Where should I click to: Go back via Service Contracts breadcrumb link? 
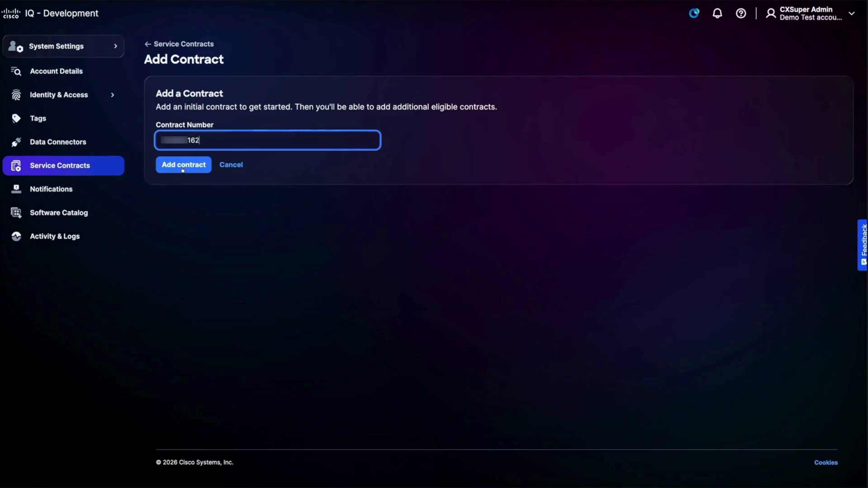[184, 44]
